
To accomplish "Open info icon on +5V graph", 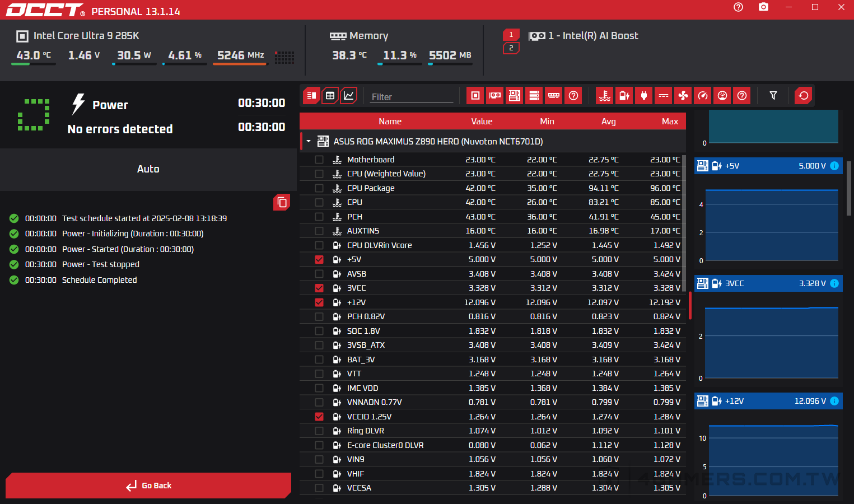I will point(834,166).
